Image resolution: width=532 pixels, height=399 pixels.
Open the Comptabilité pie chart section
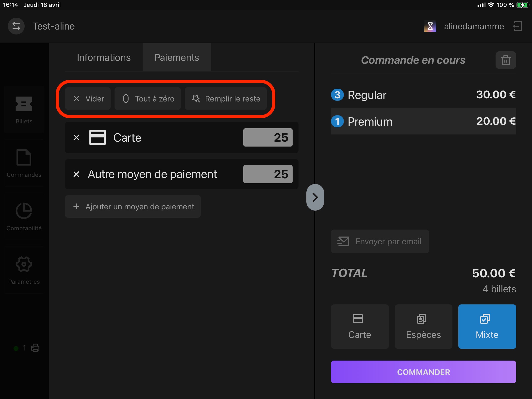24,216
